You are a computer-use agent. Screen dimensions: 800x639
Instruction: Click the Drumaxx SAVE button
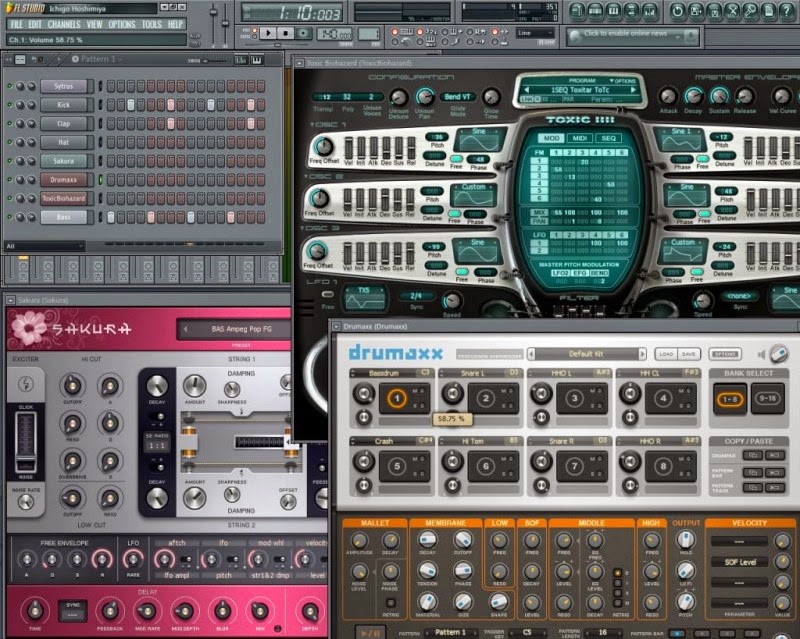pos(689,354)
